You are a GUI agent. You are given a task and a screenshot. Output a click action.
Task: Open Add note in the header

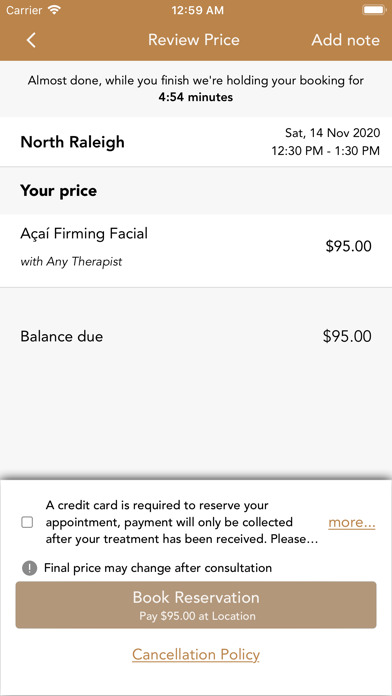[x=345, y=40]
